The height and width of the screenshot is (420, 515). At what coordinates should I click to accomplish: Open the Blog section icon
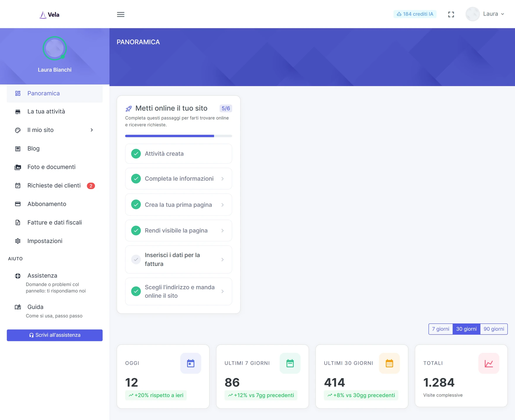tap(18, 149)
